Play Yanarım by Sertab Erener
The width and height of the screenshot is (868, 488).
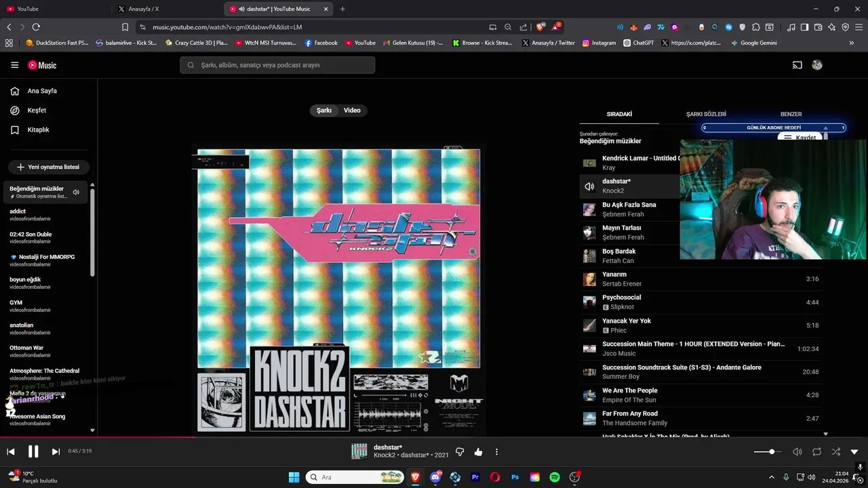701,279
